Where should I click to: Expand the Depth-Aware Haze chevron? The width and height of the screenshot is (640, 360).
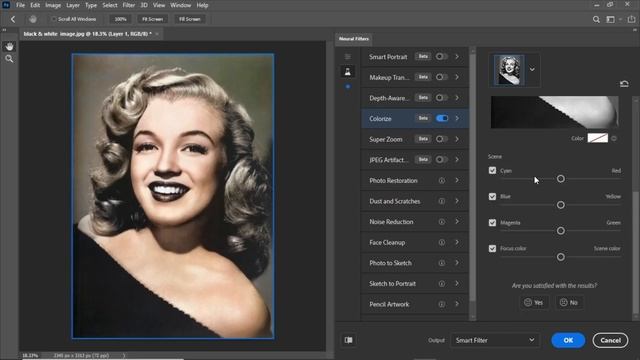pyautogui.click(x=457, y=98)
